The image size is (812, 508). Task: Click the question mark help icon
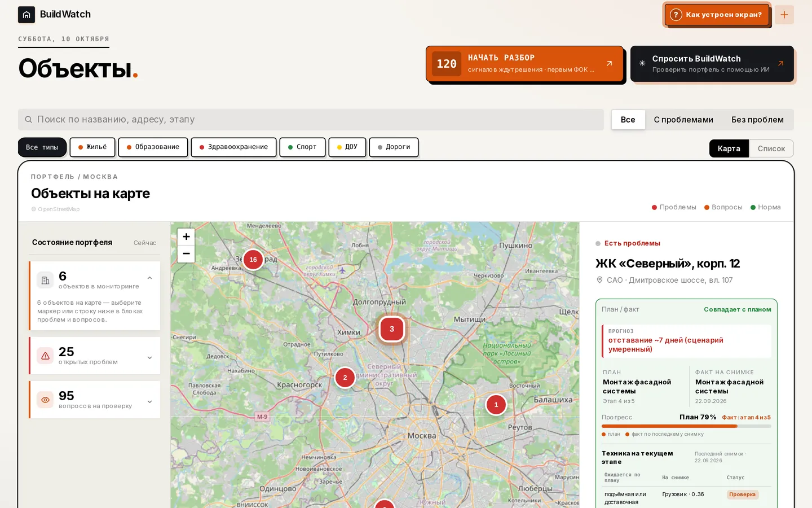676,15
